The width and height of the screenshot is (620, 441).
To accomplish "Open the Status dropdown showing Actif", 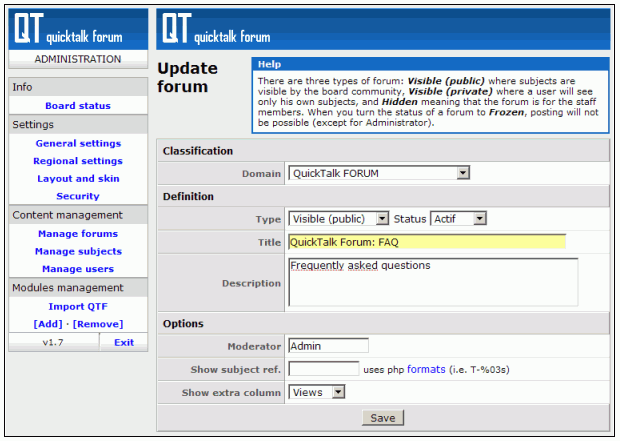I will click(x=458, y=219).
